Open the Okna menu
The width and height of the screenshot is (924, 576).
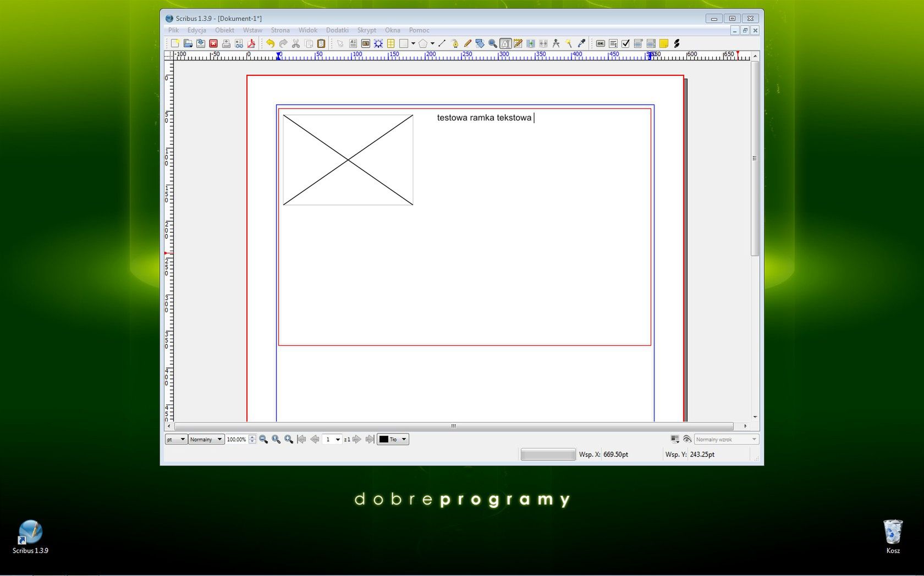pos(393,30)
